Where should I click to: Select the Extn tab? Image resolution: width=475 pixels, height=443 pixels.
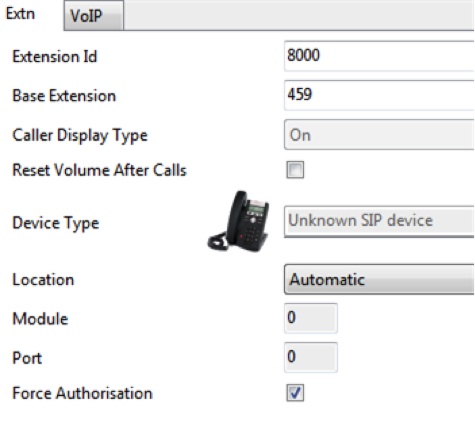click(21, 14)
